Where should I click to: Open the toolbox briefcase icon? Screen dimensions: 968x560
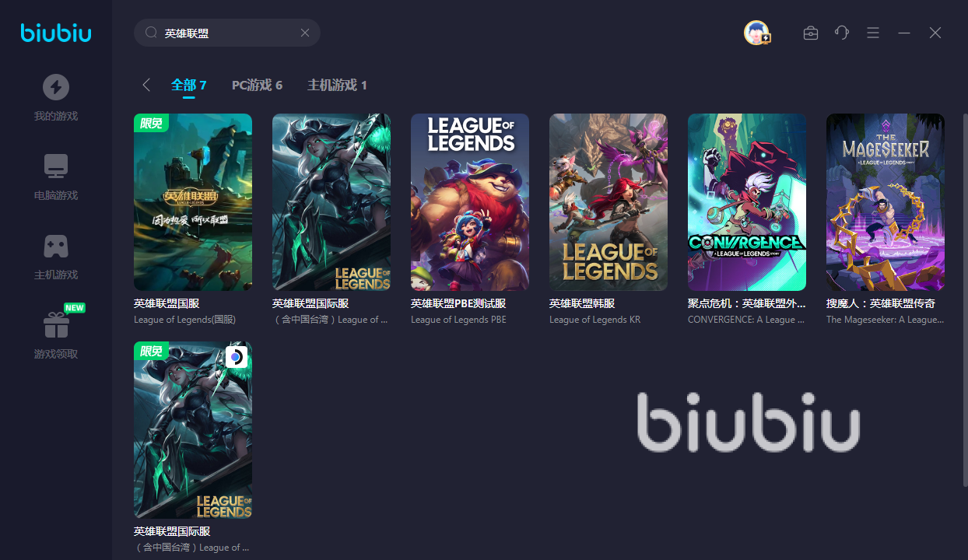pyautogui.click(x=811, y=33)
